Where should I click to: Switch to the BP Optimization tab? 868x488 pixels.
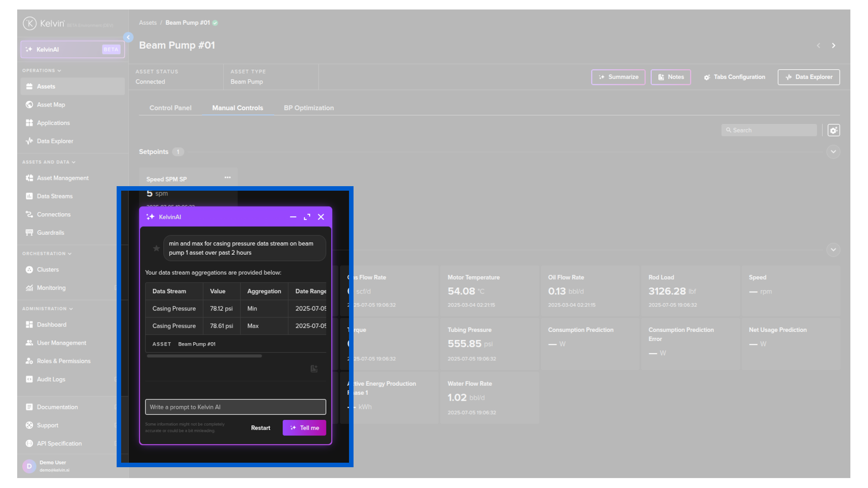coord(309,108)
